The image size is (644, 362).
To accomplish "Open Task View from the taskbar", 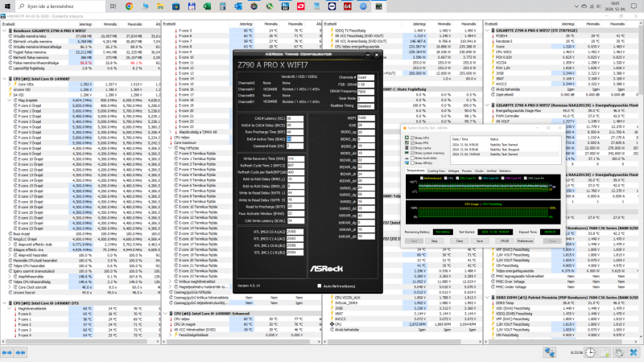I will coord(113,6).
